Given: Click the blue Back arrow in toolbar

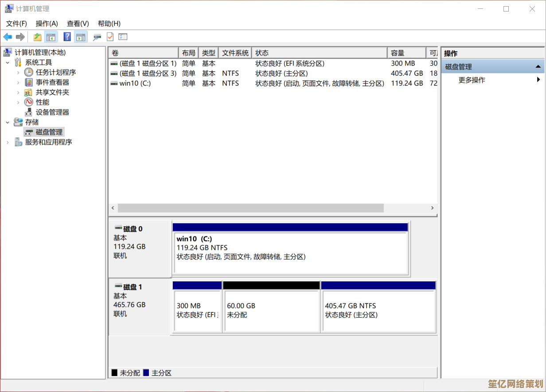Looking at the screenshot, I should [8, 37].
